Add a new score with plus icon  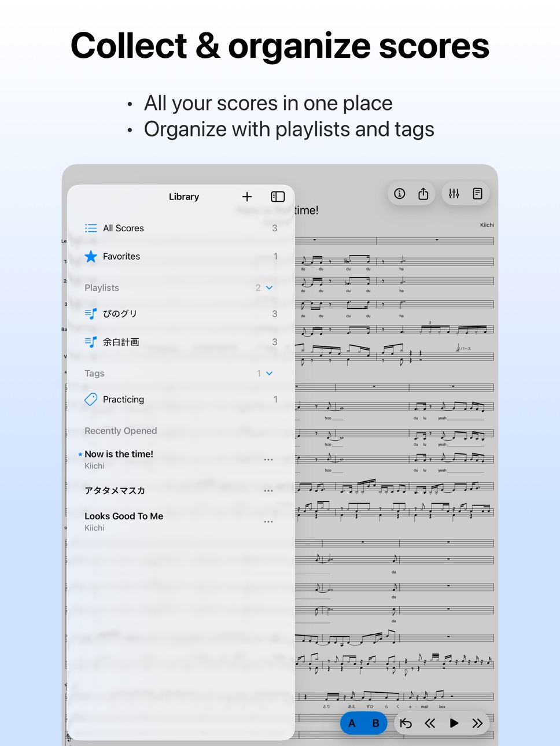pos(247,197)
